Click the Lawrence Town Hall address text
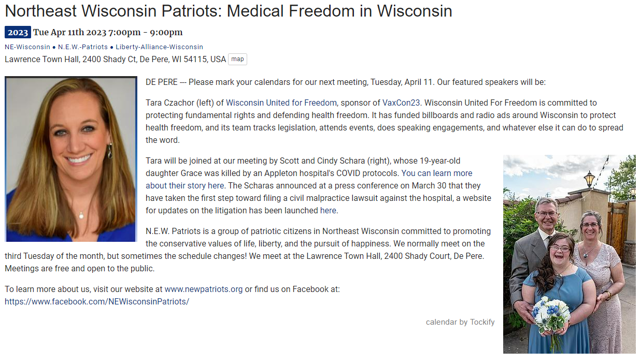 [x=115, y=59]
